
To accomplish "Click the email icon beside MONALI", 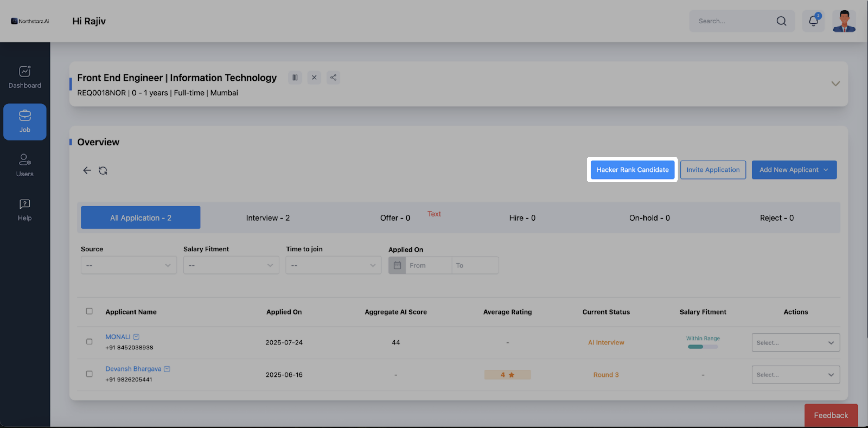I will (136, 337).
